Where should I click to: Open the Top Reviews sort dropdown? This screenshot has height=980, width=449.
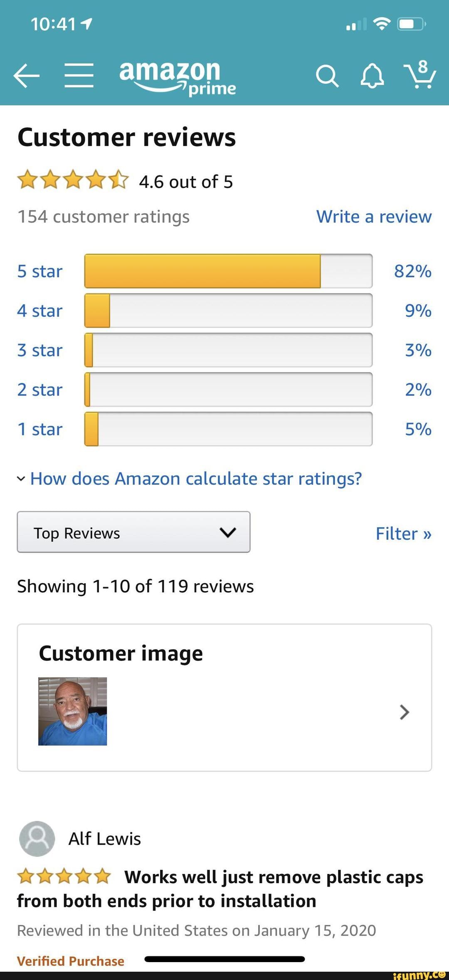point(133,532)
